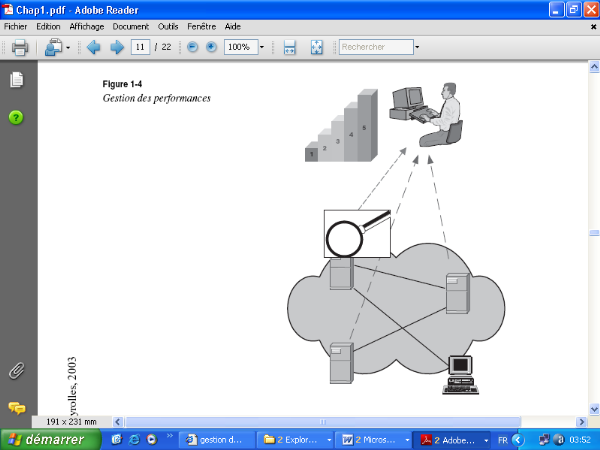Viewport: 600px width, 450px height.
Task: Open the Aide menu
Action: [233, 27]
